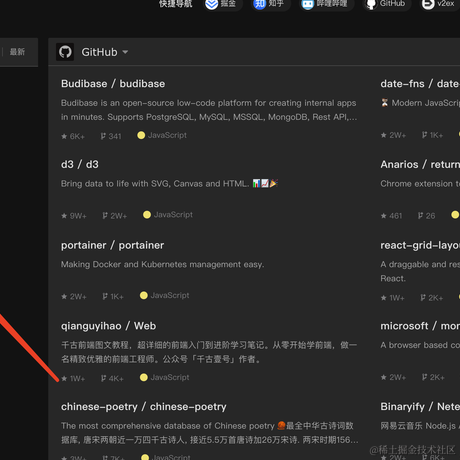Click the star icon beside 461 on Anarios
This screenshot has width=460, height=460.
click(384, 216)
